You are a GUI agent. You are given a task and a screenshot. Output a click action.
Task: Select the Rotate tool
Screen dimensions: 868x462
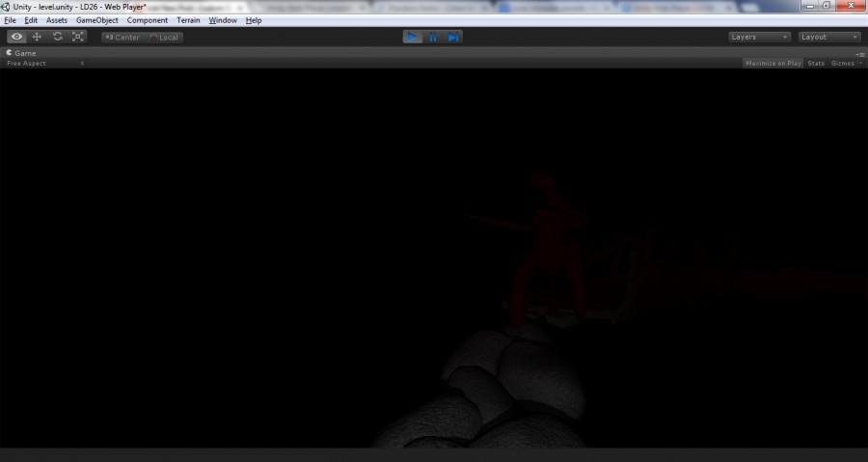58,37
